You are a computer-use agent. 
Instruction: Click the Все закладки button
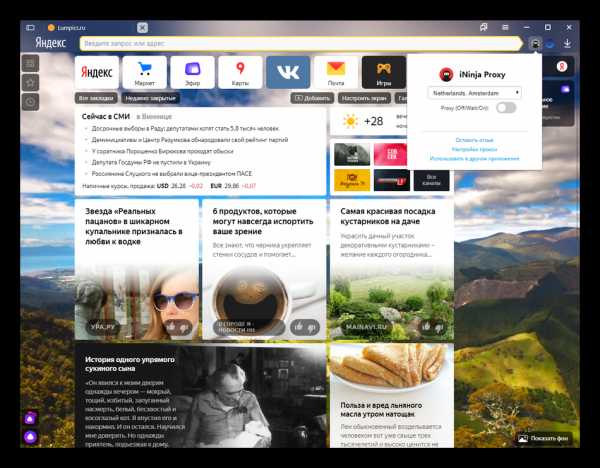[x=96, y=98]
